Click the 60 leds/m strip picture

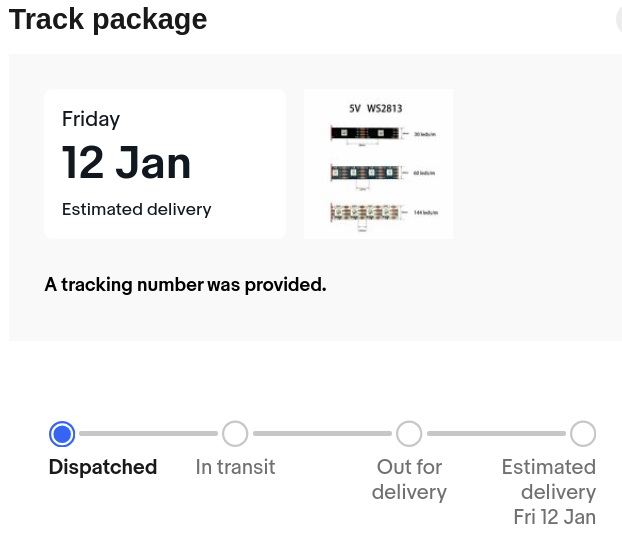pos(365,173)
